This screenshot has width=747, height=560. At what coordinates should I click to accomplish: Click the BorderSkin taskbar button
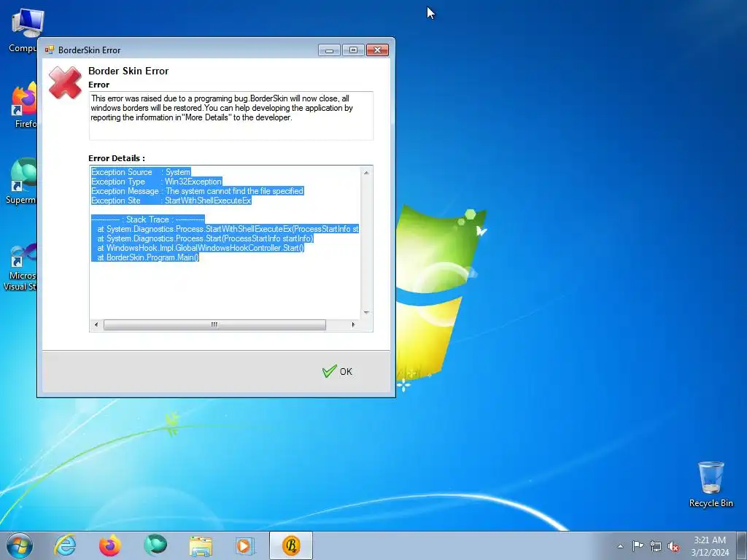coord(291,545)
